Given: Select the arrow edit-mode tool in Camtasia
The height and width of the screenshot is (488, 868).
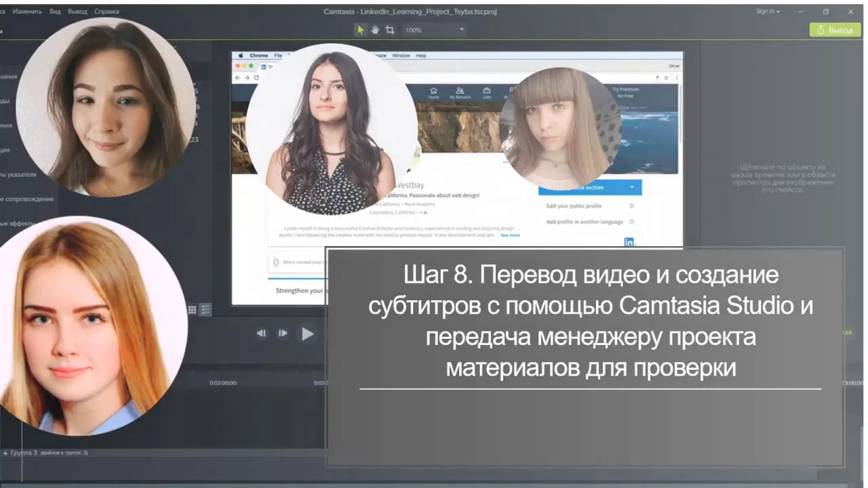Looking at the screenshot, I should coord(361,30).
